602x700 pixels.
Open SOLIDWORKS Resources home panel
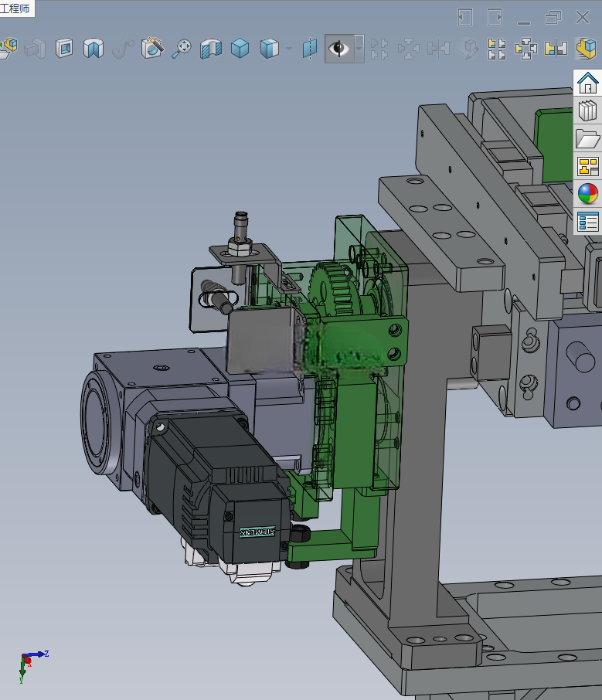coord(588,83)
